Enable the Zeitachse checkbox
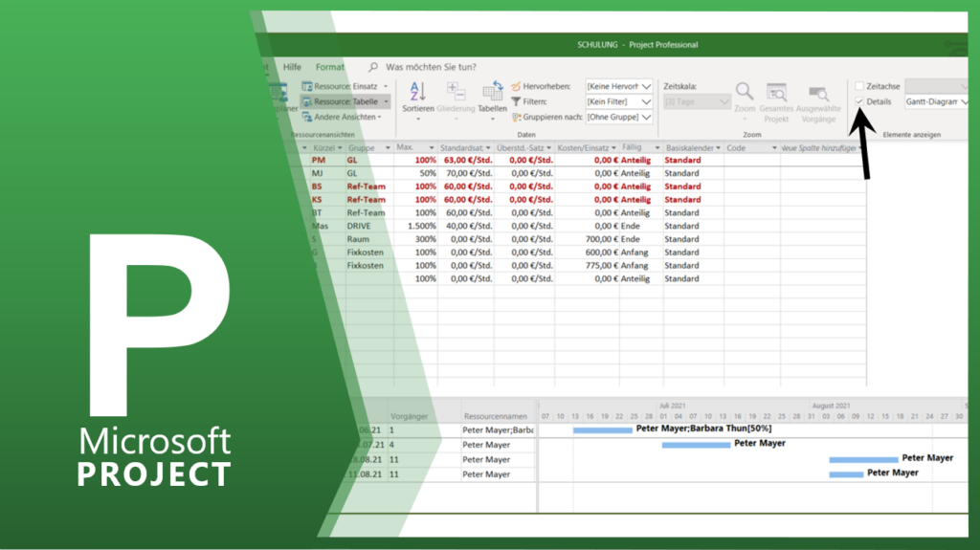The height and width of the screenshot is (550, 980). point(859,86)
